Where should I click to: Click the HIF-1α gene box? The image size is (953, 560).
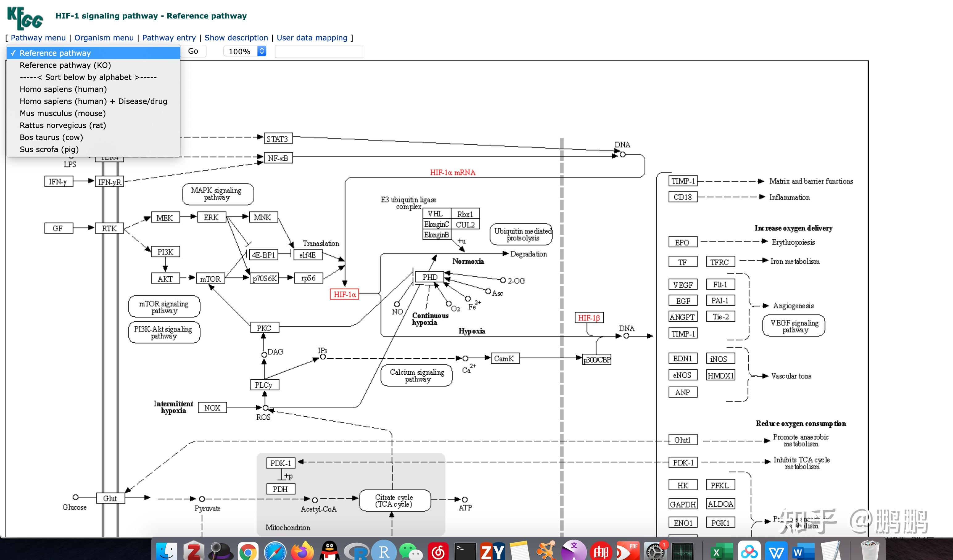(344, 294)
